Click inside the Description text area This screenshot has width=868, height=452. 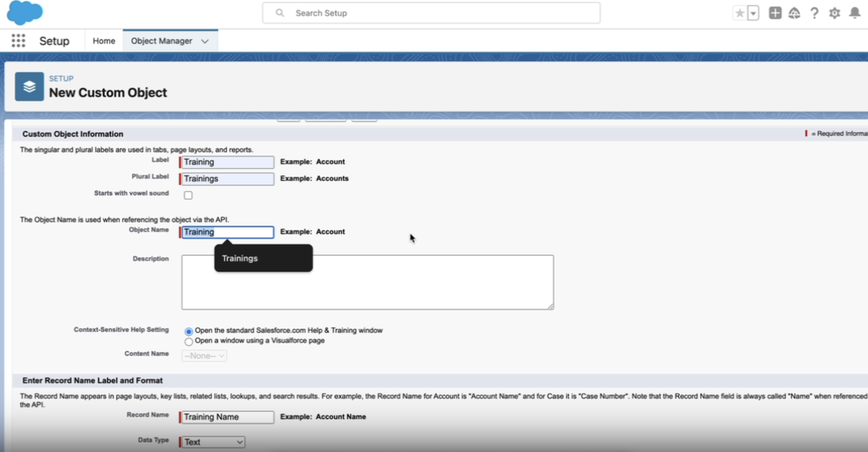click(368, 282)
